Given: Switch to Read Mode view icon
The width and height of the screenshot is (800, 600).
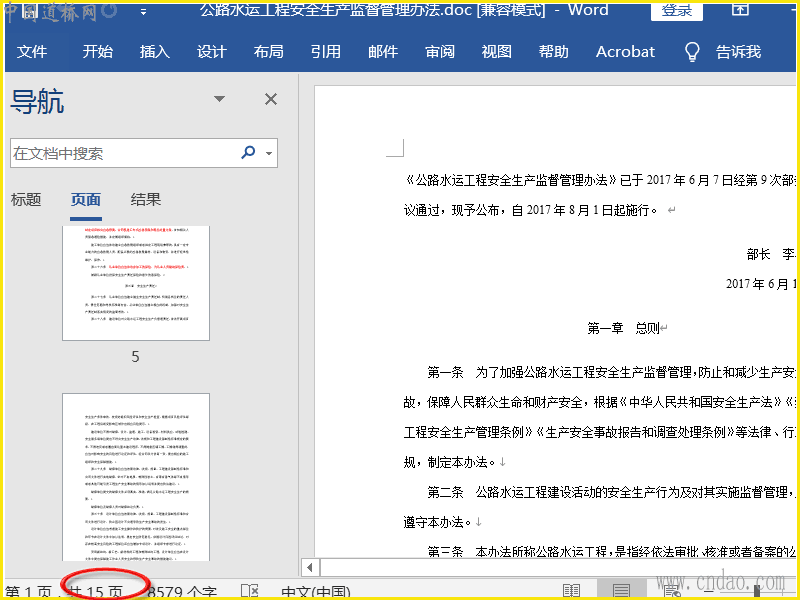Looking at the screenshot, I should (x=572, y=592).
